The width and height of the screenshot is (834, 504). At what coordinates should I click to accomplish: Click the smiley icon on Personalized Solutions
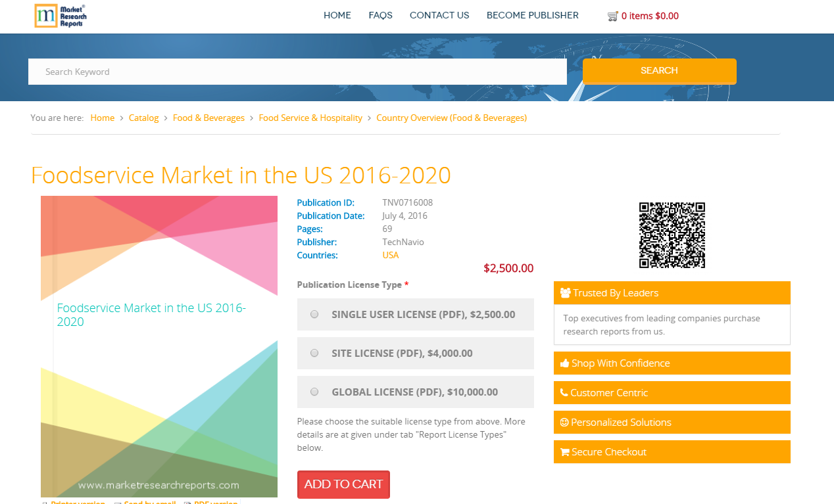point(564,422)
